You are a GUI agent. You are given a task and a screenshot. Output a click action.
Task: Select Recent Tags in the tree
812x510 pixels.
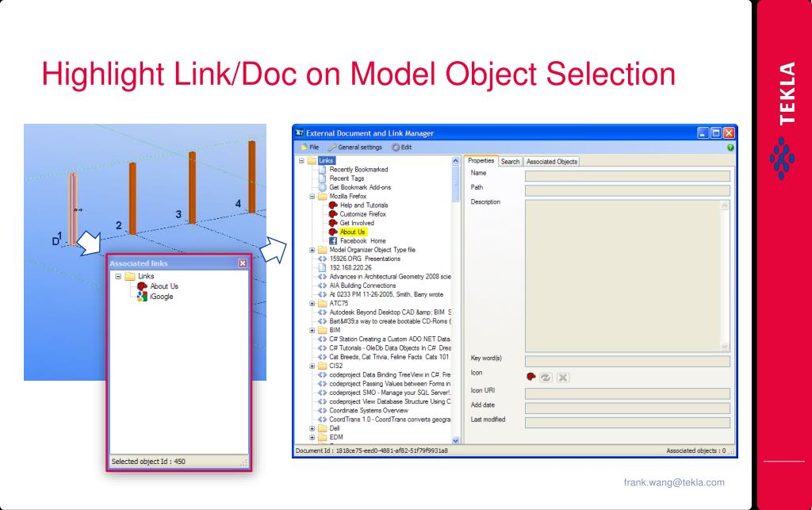coord(347,178)
